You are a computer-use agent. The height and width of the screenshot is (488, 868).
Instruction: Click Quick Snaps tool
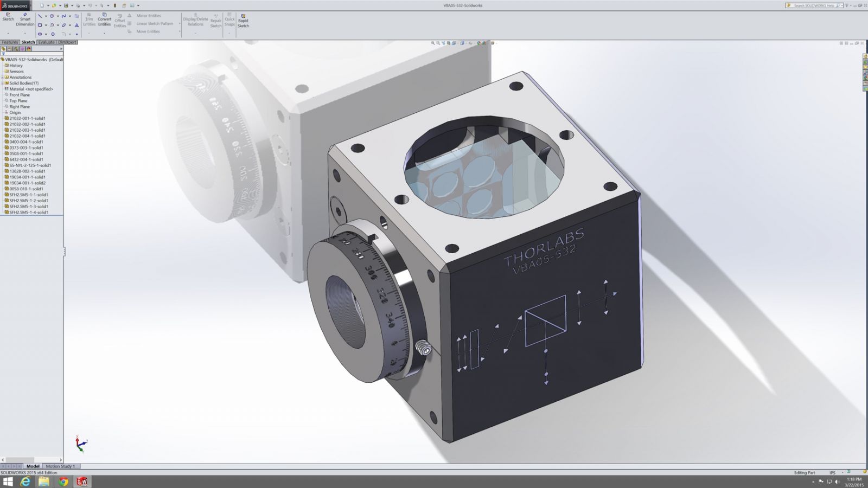(x=230, y=20)
